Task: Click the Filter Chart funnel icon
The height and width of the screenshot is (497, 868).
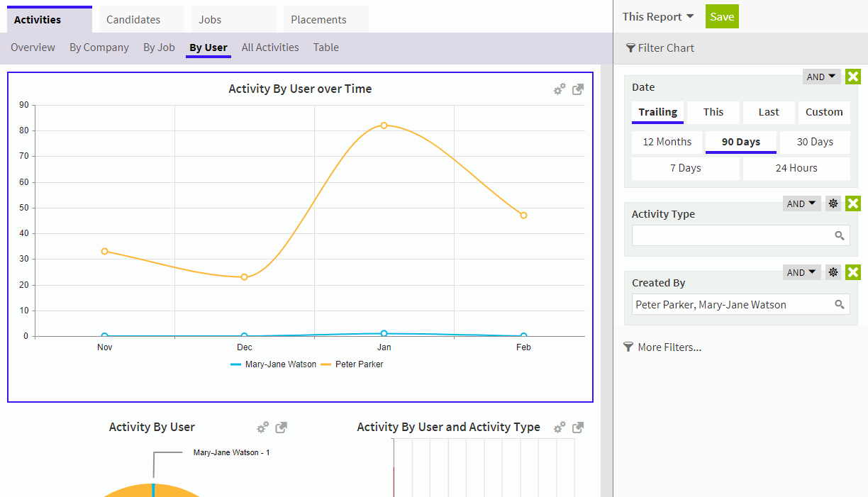Action: pos(630,48)
